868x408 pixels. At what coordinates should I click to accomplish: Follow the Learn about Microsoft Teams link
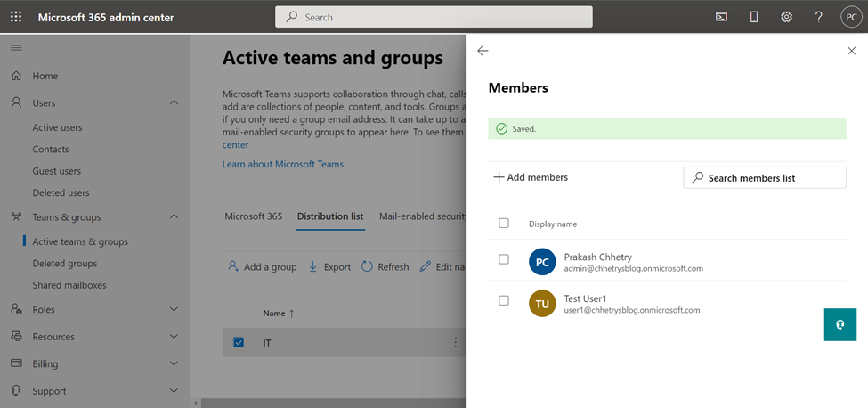283,164
